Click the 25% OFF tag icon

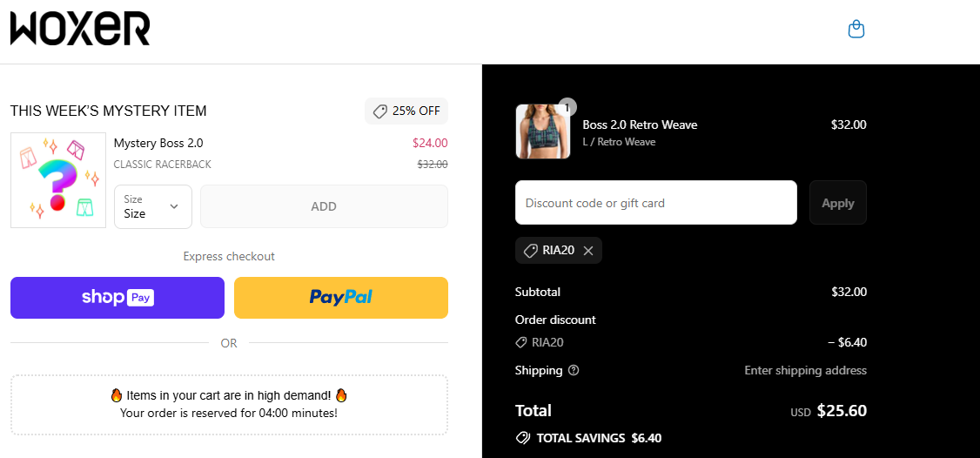point(379,111)
